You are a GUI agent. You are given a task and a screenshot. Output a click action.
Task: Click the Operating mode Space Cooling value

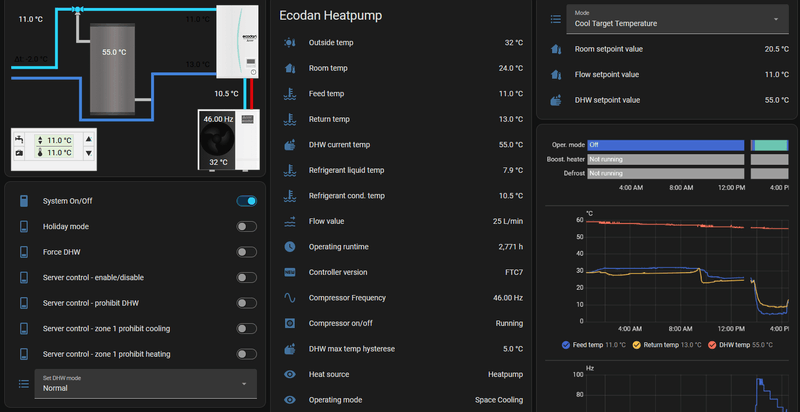point(499,400)
